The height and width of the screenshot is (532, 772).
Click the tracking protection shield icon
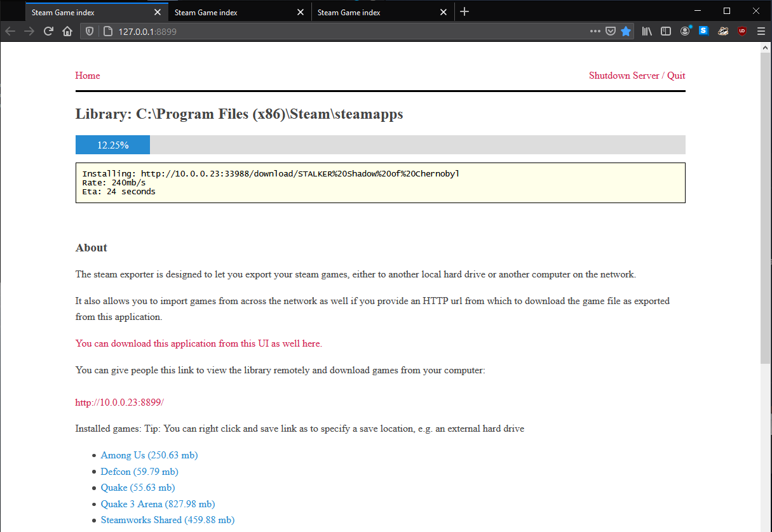pos(90,31)
